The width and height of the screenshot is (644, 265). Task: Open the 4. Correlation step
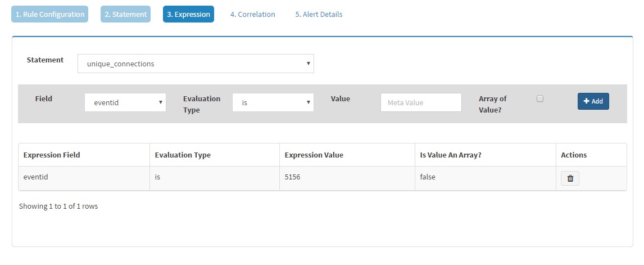tap(252, 14)
